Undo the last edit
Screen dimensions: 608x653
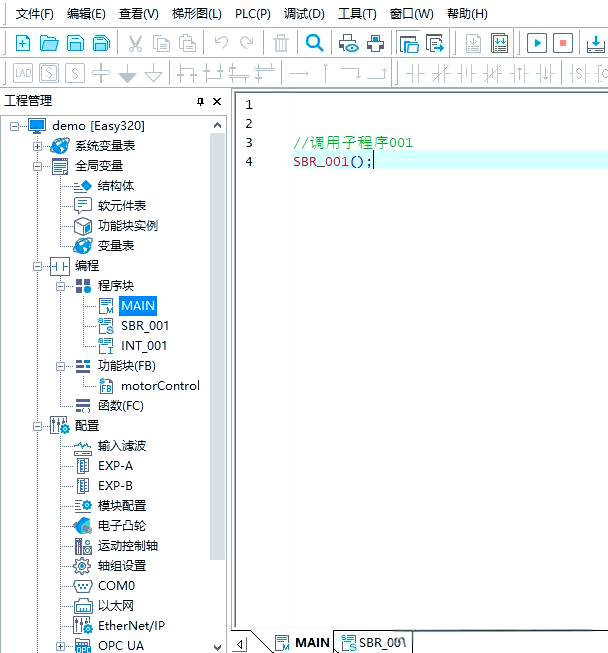click(x=221, y=42)
